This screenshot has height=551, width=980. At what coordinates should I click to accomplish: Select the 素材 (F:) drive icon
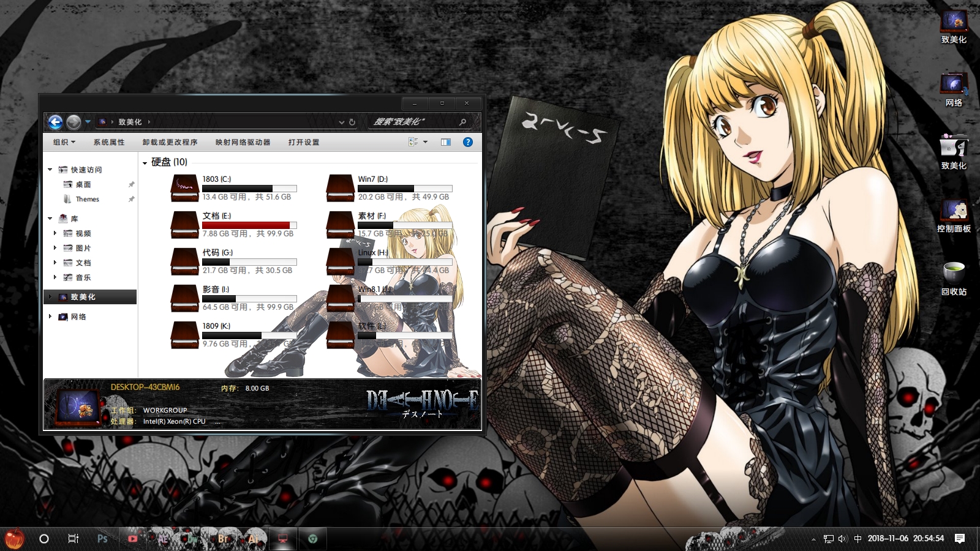click(341, 225)
